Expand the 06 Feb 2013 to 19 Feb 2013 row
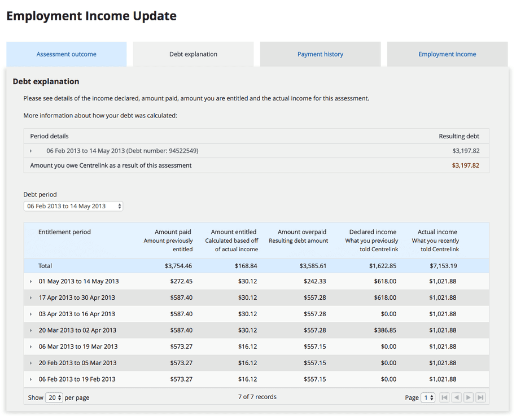525x420 pixels. 31,379
